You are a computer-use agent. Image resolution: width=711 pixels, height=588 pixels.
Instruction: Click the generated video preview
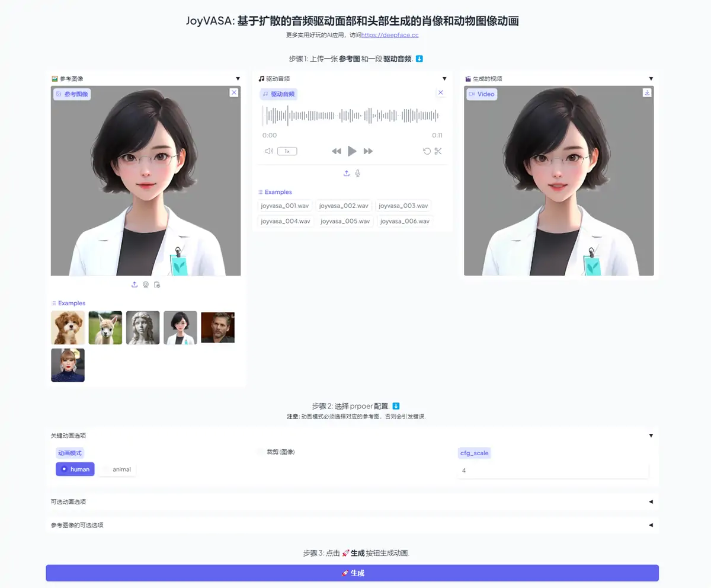tap(559, 181)
